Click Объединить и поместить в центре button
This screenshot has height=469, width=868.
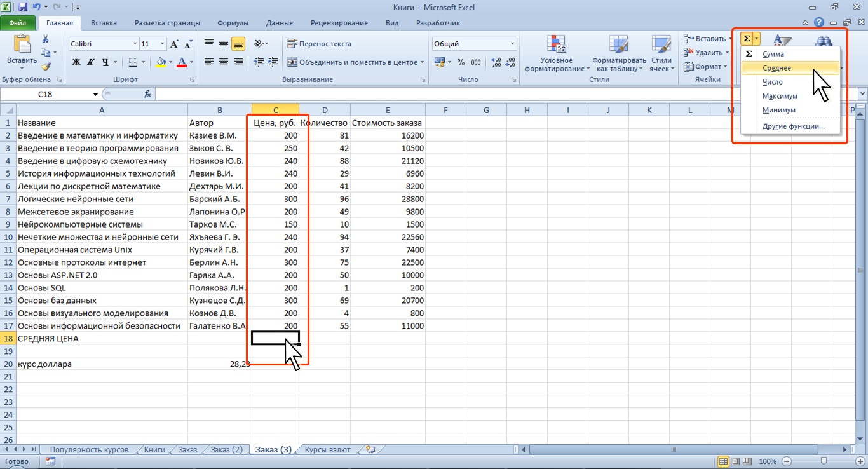click(352, 62)
